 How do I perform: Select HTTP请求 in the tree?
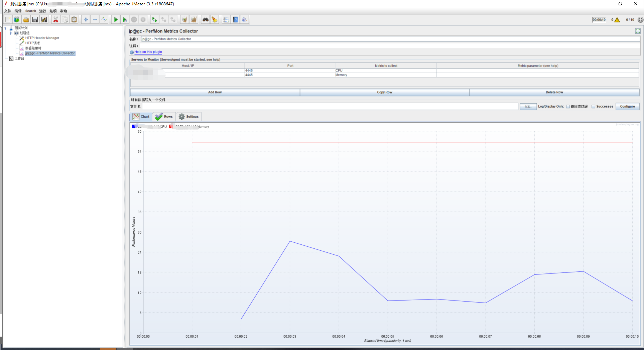coord(32,43)
